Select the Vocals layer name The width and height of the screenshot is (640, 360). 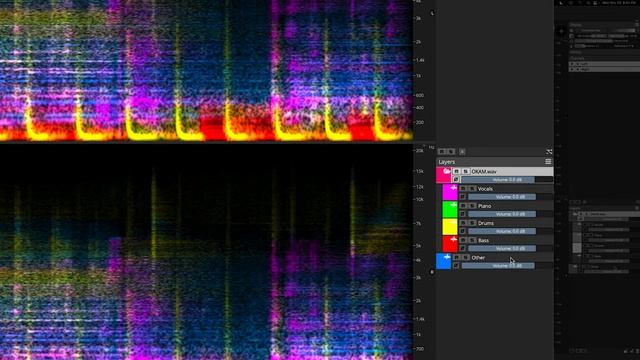tap(485, 189)
